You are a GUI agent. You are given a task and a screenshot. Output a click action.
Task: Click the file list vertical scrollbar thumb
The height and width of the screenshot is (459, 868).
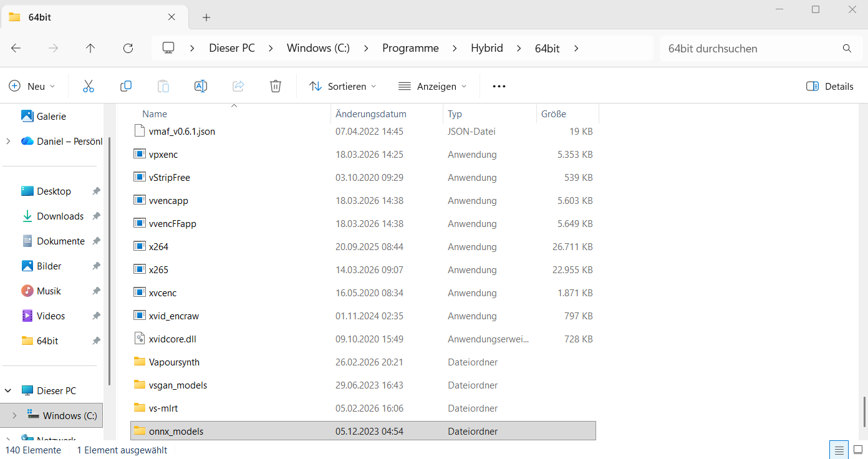click(x=864, y=411)
